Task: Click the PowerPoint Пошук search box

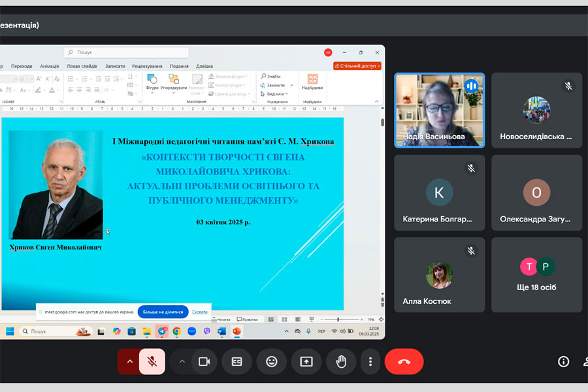Action: pos(126,52)
